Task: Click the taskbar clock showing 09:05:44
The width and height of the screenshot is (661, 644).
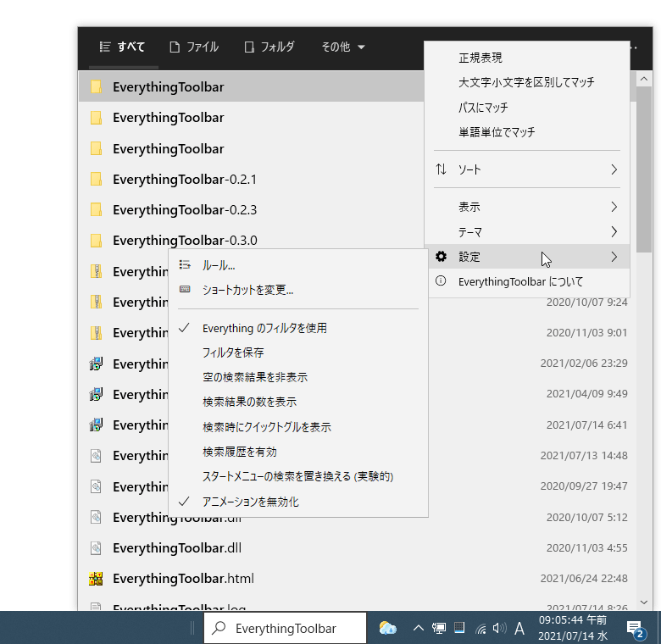Action: tap(573, 628)
